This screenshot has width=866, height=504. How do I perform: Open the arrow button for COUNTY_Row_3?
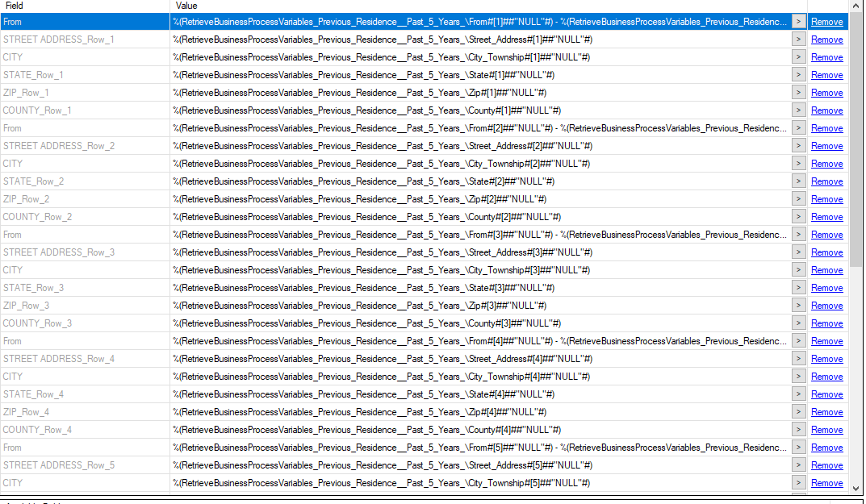[x=799, y=323]
